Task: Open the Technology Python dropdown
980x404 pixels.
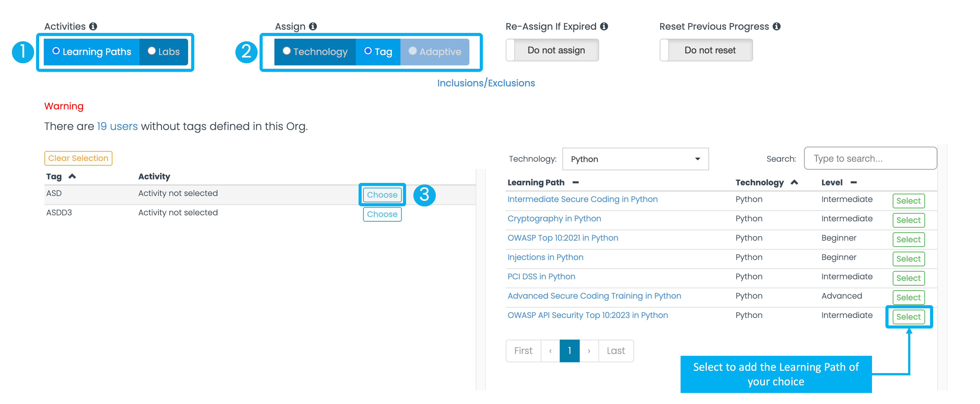Action: click(x=635, y=159)
